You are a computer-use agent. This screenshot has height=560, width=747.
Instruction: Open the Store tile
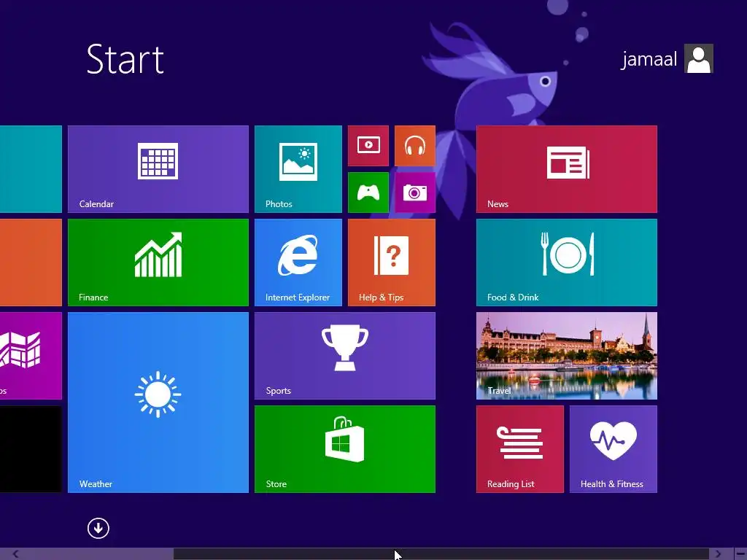tap(345, 449)
